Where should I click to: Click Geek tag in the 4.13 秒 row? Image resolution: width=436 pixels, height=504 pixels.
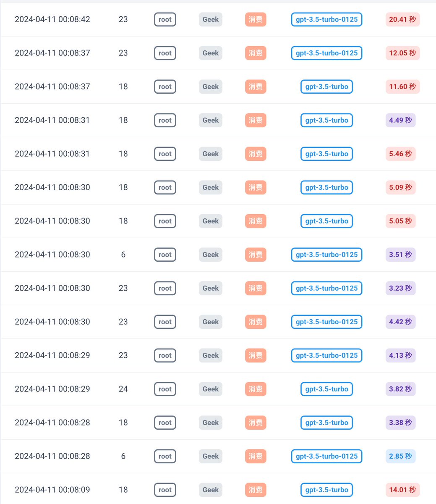[x=211, y=355]
